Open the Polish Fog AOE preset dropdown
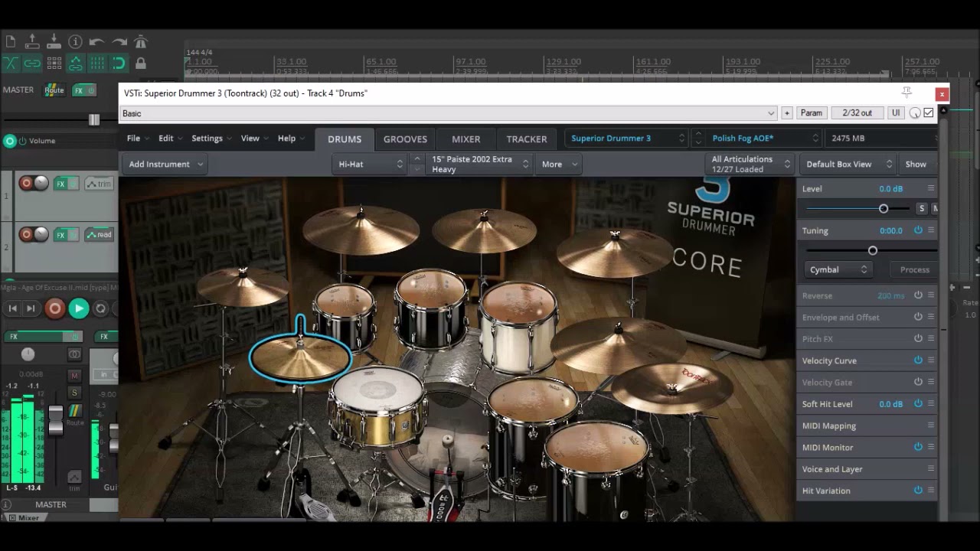This screenshot has width=980, height=551. (x=763, y=139)
